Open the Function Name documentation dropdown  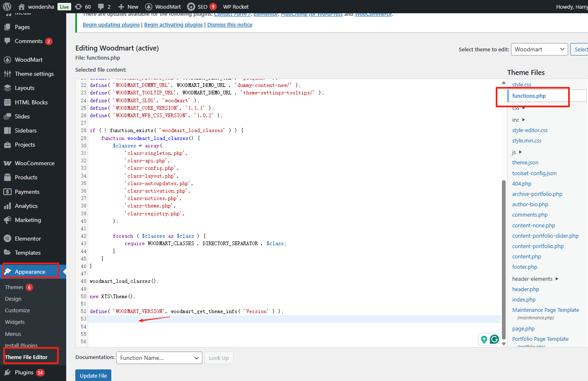pyautogui.click(x=159, y=358)
